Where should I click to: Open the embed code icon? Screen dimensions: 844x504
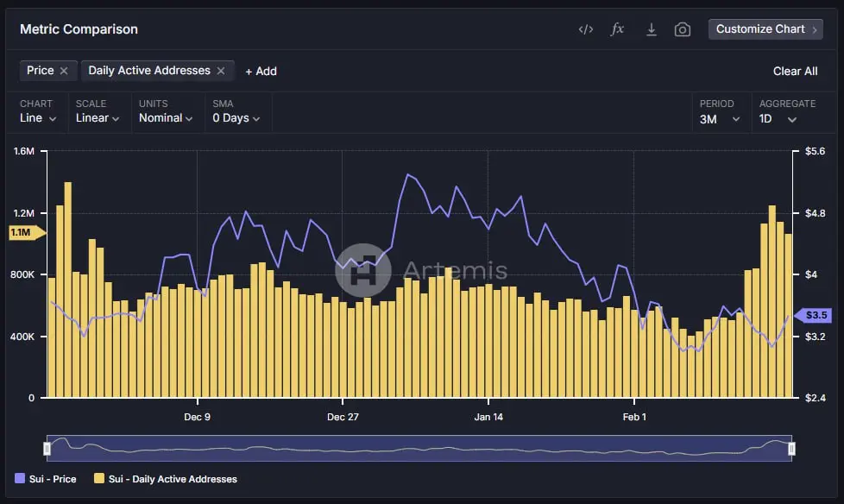(x=586, y=29)
